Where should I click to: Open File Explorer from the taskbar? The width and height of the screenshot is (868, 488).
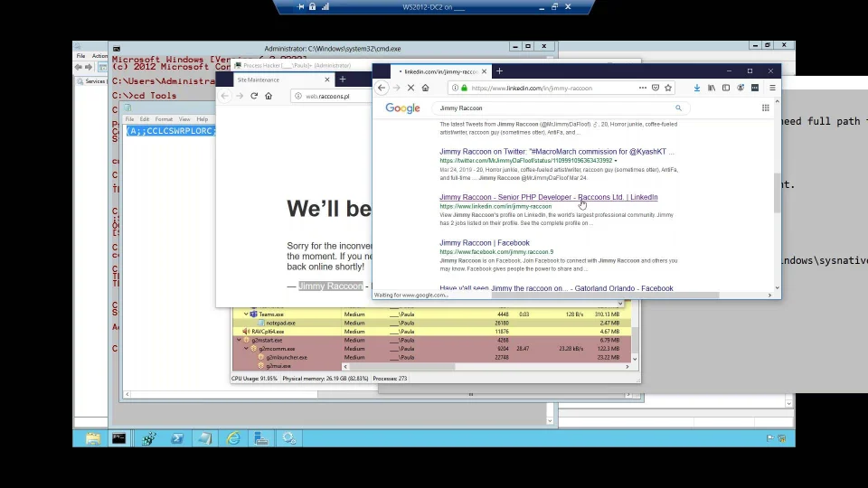click(x=93, y=439)
